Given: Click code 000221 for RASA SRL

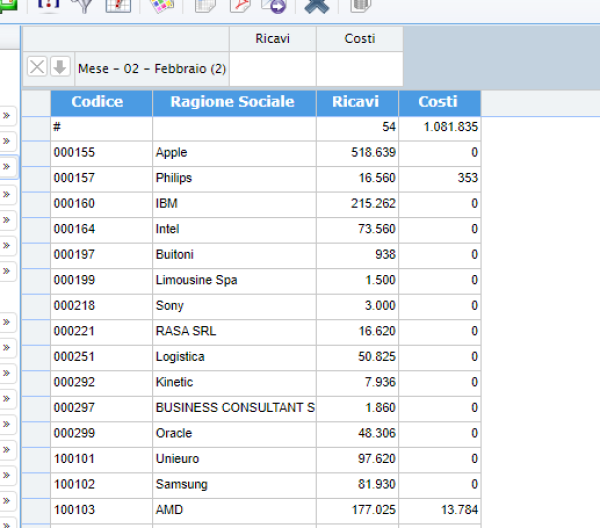Looking at the screenshot, I should (x=100, y=331).
